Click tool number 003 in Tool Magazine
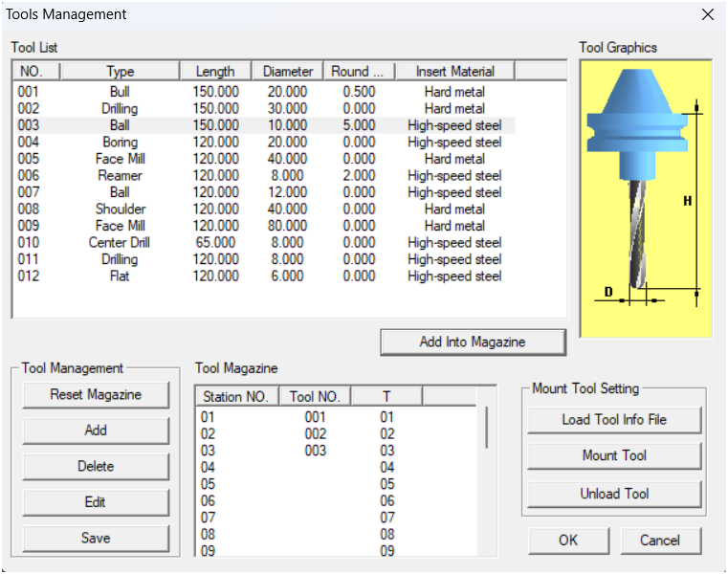The width and height of the screenshot is (728, 574). coord(316,451)
